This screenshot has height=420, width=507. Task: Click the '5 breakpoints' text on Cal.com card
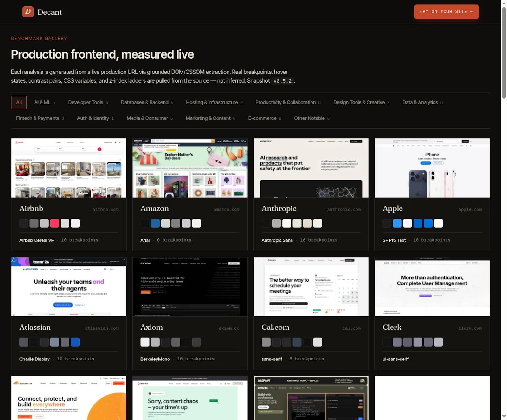point(306,359)
